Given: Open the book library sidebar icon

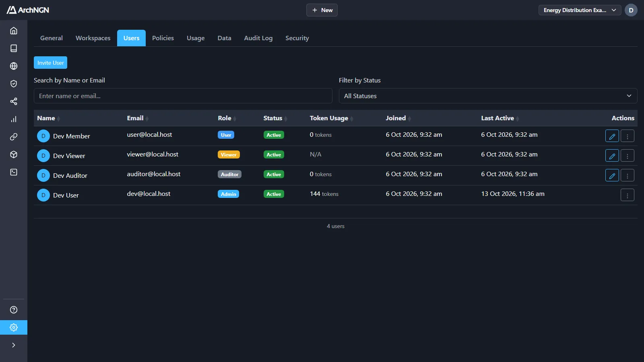Looking at the screenshot, I should click(x=14, y=48).
